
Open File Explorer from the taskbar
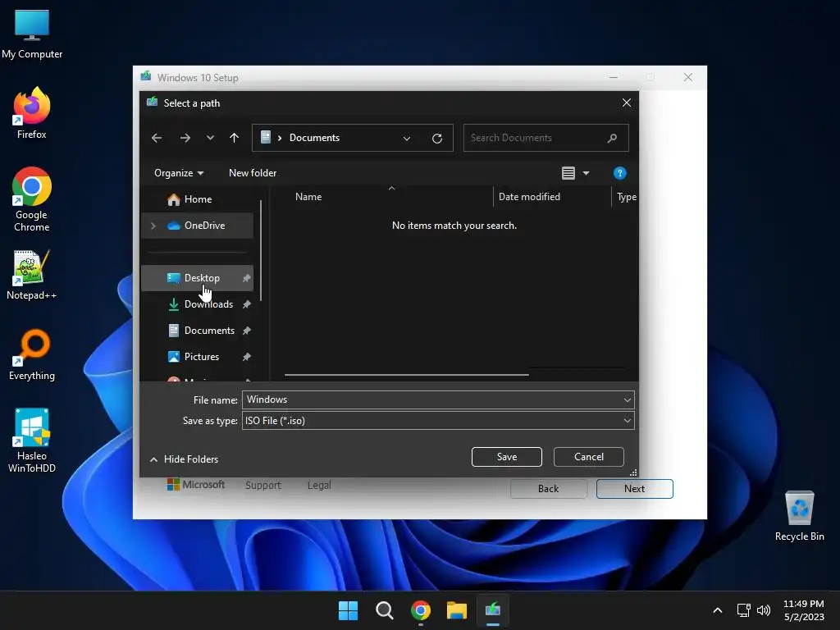click(x=457, y=610)
